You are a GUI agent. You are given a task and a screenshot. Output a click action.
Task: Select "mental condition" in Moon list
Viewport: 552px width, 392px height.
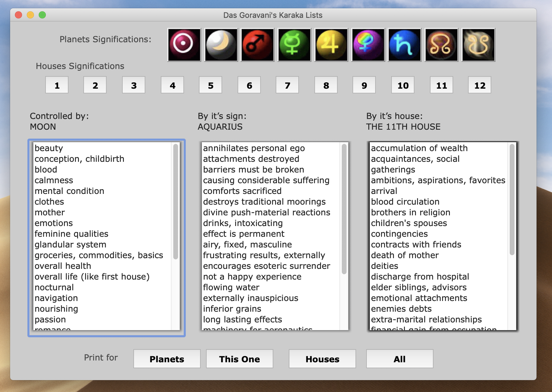tap(69, 191)
